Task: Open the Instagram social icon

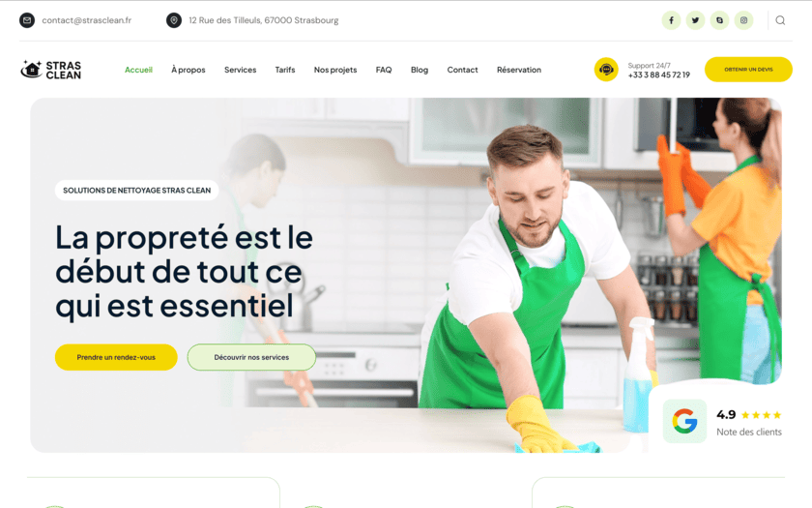Action: 743,20
